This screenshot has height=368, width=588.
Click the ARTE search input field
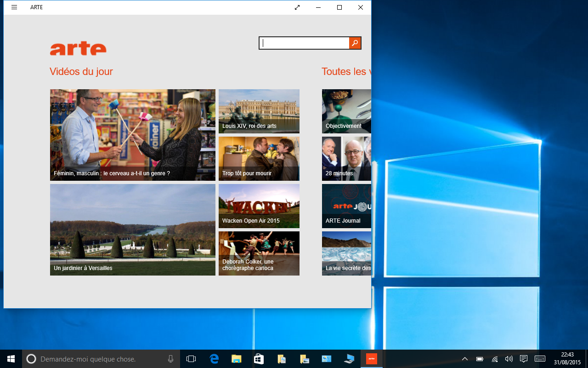tap(304, 43)
